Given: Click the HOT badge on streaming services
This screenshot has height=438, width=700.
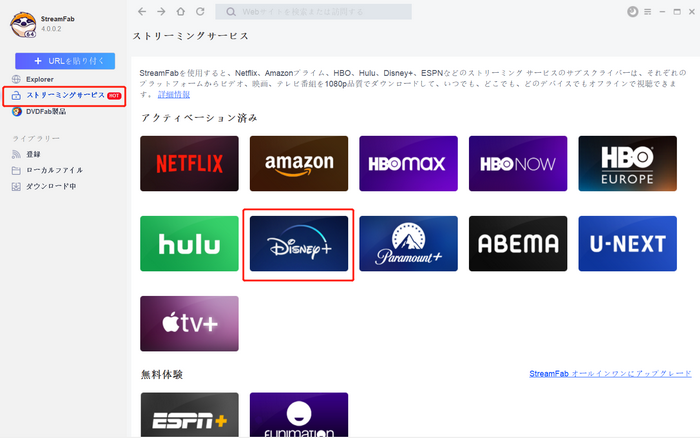Looking at the screenshot, I should click(x=114, y=96).
